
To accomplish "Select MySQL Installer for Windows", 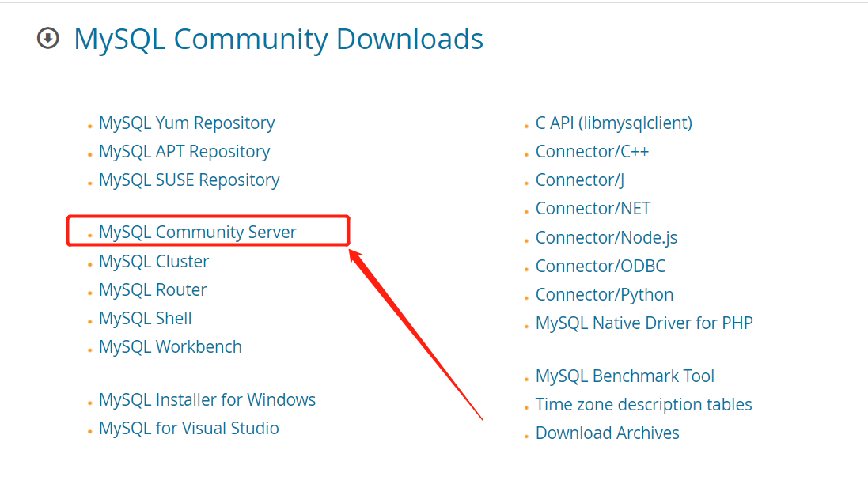I will pos(207,400).
